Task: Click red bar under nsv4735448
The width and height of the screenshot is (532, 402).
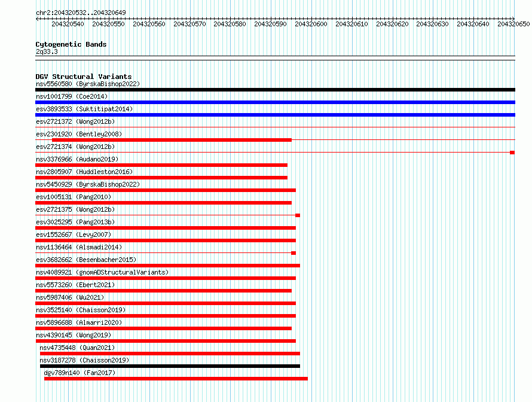Action: click(x=170, y=354)
